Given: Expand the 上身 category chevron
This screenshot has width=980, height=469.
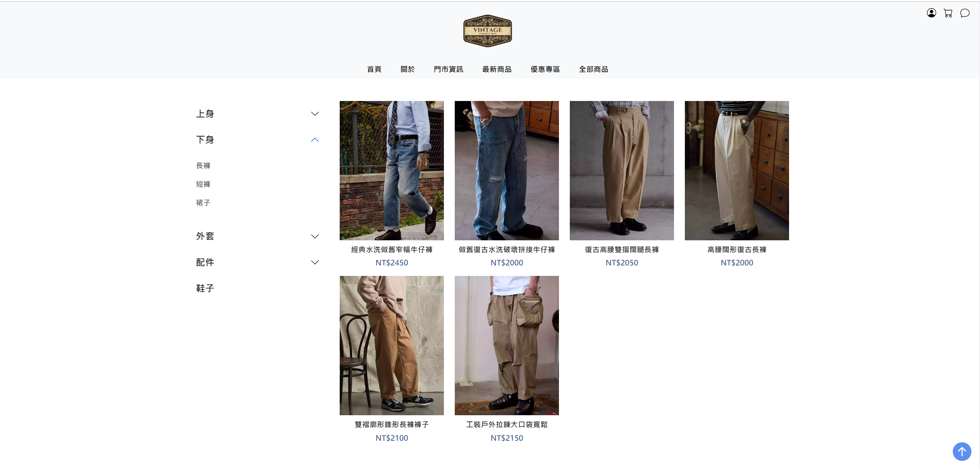Looking at the screenshot, I should pyautogui.click(x=315, y=114).
